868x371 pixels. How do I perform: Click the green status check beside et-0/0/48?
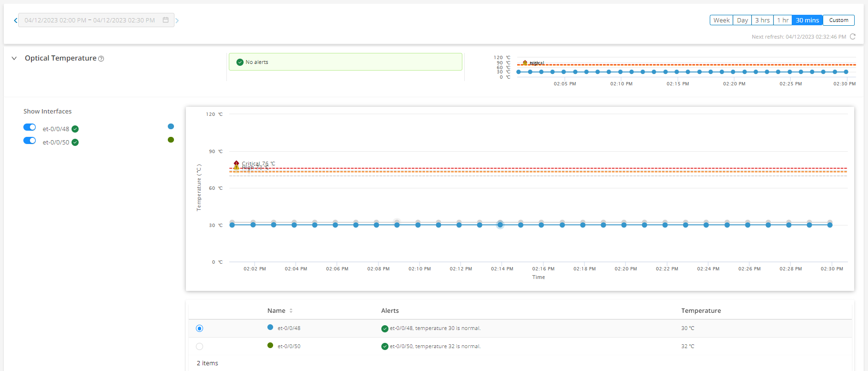[x=75, y=129]
